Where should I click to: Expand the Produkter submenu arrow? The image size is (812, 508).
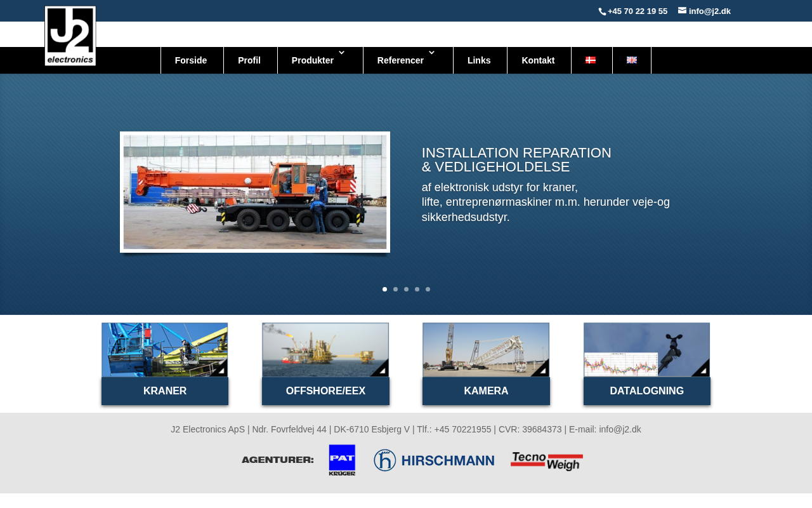[x=341, y=53]
